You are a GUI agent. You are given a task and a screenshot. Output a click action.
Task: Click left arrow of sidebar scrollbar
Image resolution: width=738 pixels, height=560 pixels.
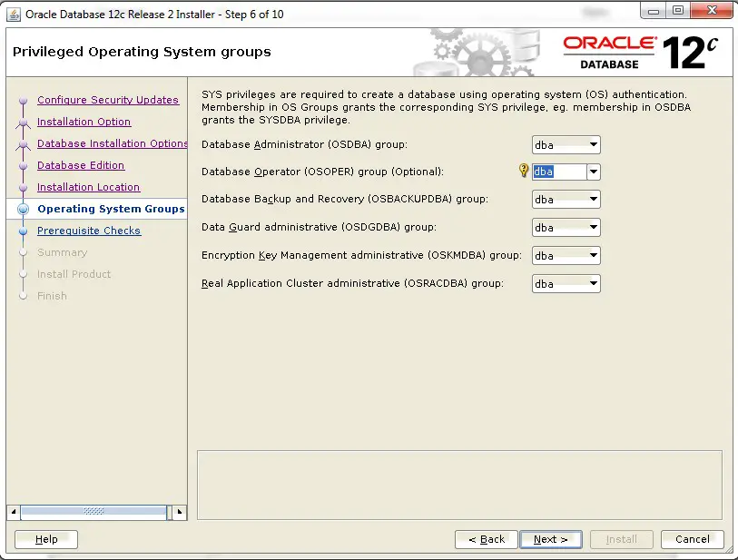point(14,512)
